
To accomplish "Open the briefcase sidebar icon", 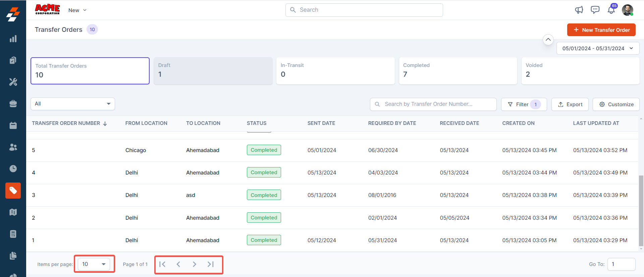I will pos(13,104).
